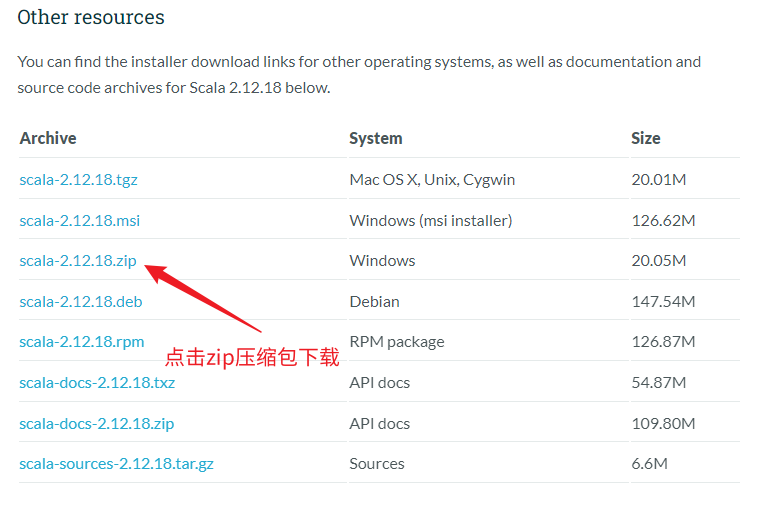Image resolution: width=771 pixels, height=518 pixels.
Task: Click the "RPM package" system cell
Action: pyautogui.click(x=396, y=342)
